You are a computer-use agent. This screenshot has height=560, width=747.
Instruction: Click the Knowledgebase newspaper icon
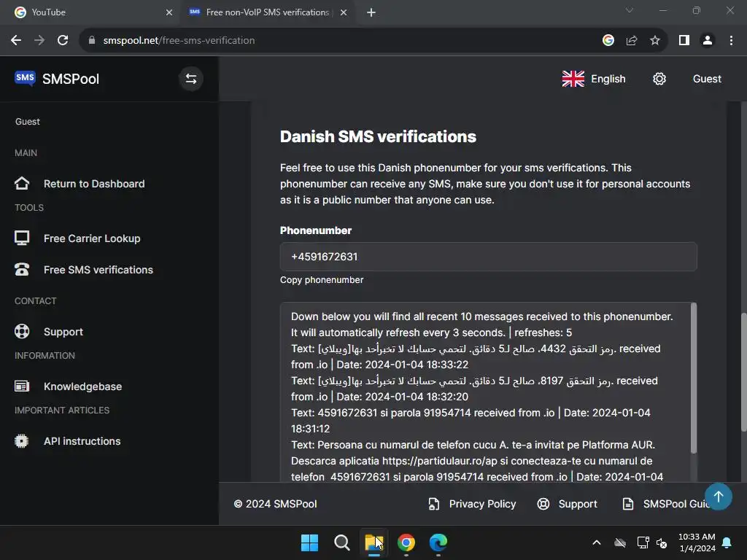click(x=22, y=386)
